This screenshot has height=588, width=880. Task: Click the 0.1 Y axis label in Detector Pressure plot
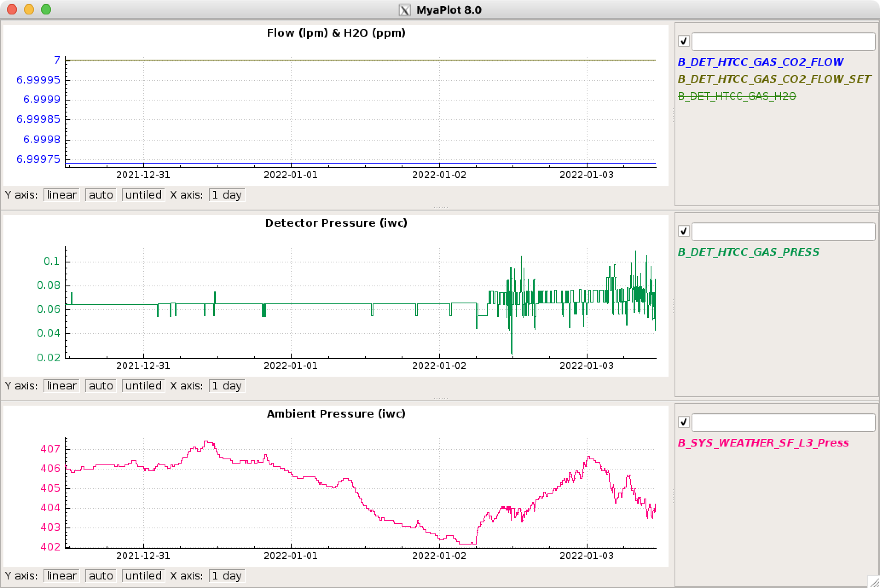tap(52, 262)
